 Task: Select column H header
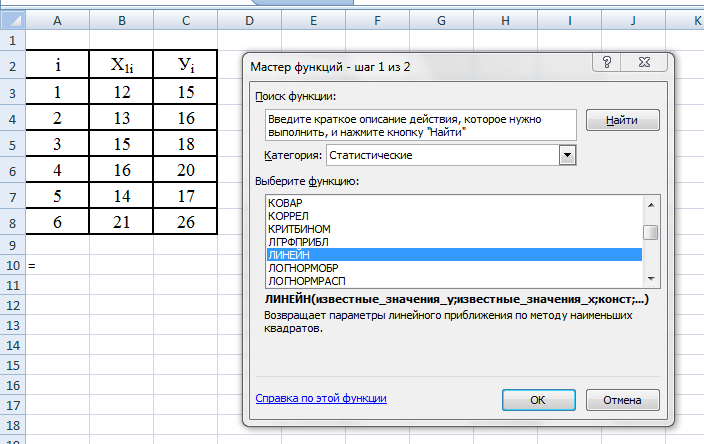point(506,21)
